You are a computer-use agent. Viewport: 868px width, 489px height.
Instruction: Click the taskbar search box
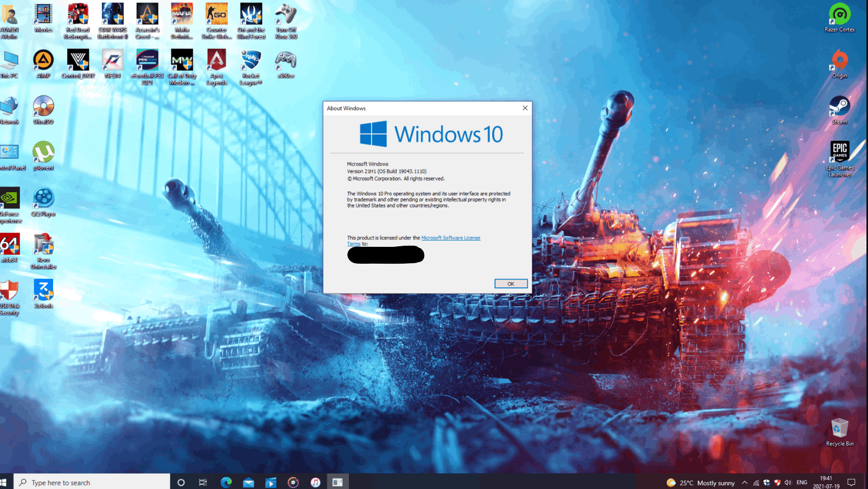coord(91,482)
